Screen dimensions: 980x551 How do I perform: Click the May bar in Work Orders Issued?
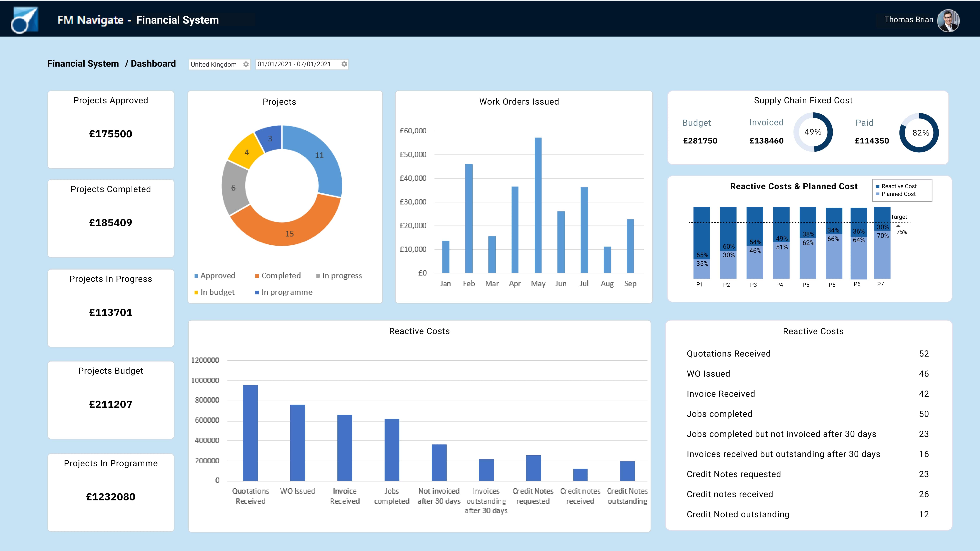(538, 205)
